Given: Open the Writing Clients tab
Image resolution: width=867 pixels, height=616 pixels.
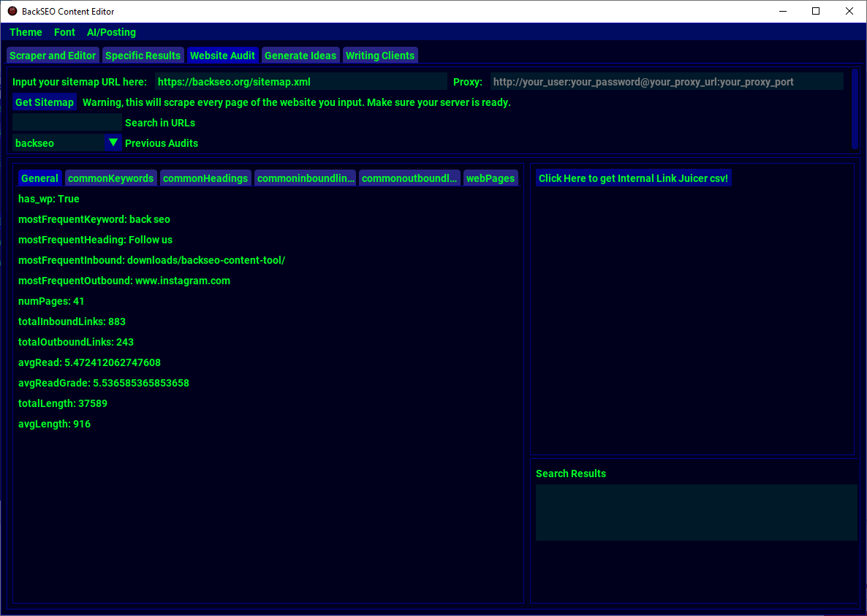Looking at the screenshot, I should [x=380, y=55].
